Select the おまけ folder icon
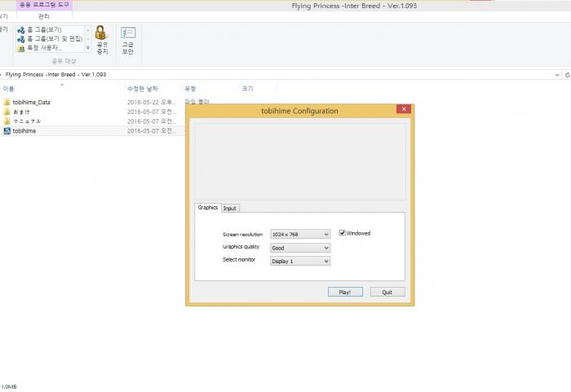 [7, 112]
